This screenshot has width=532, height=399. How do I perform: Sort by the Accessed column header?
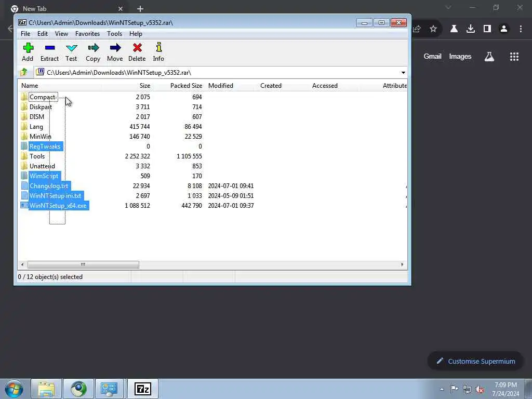pos(335,86)
